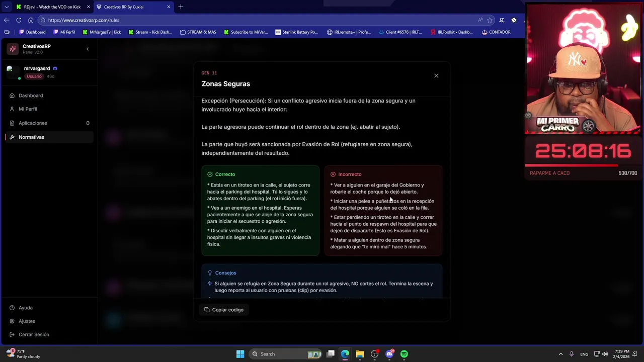Click the Discord badge beside mrvargasrd
This screenshot has height=362, width=644.
pyautogui.click(x=55, y=68)
